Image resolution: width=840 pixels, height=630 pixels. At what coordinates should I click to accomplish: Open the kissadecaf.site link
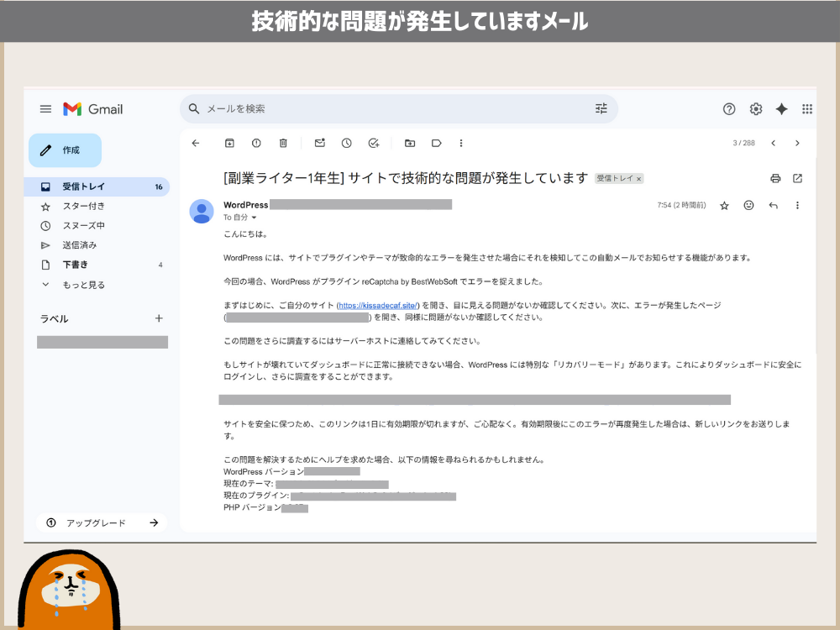[378, 306]
